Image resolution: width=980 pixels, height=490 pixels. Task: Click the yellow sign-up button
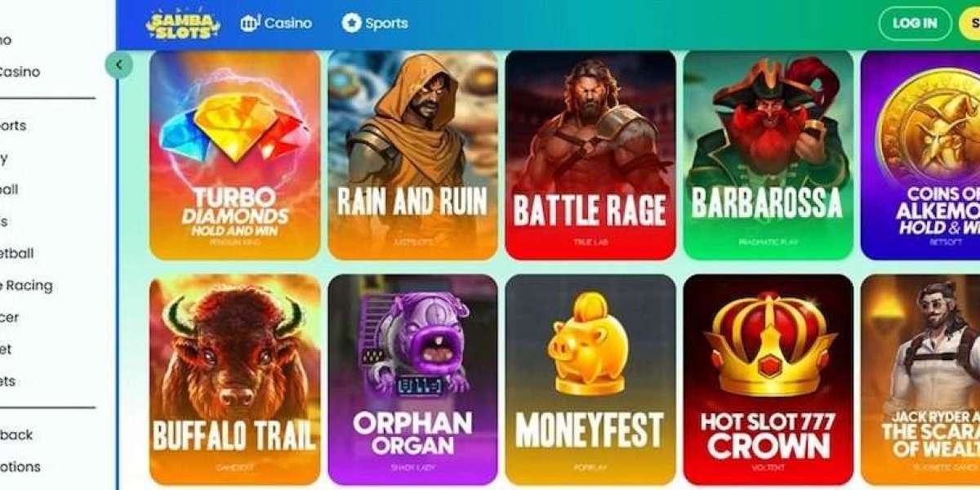[x=969, y=24]
